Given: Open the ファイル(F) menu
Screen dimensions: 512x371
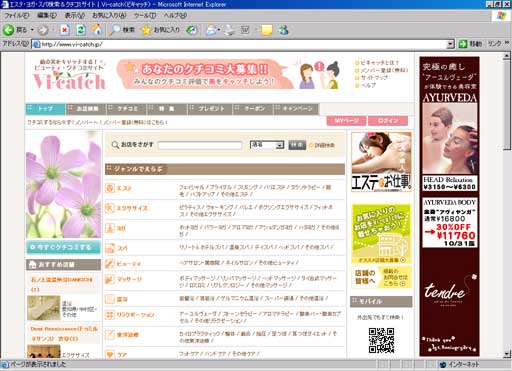Looking at the screenshot, I should coord(16,15).
